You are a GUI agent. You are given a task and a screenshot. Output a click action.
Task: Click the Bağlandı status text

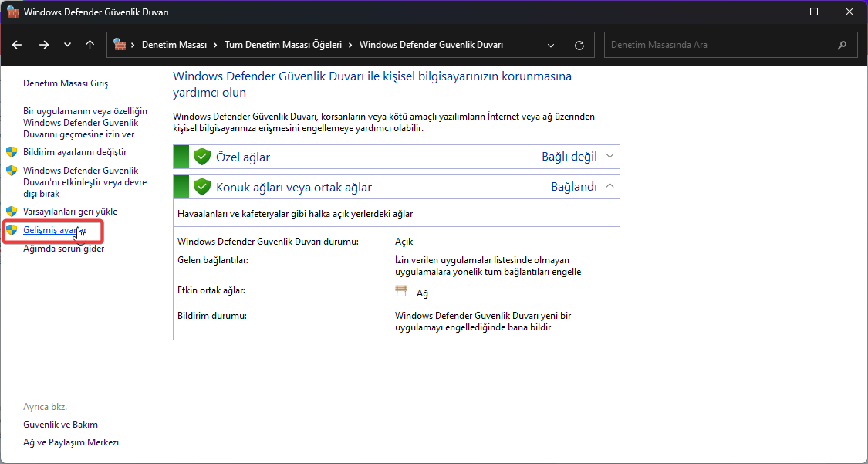[x=574, y=187]
